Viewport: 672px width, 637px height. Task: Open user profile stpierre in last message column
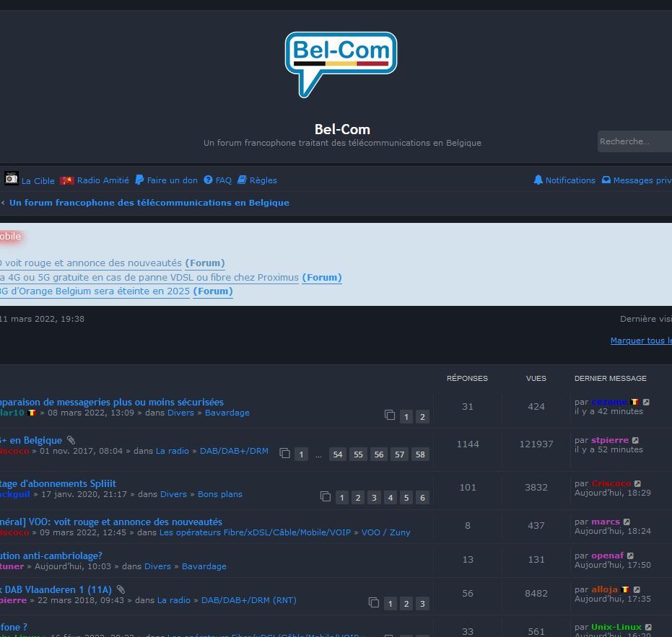click(610, 440)
